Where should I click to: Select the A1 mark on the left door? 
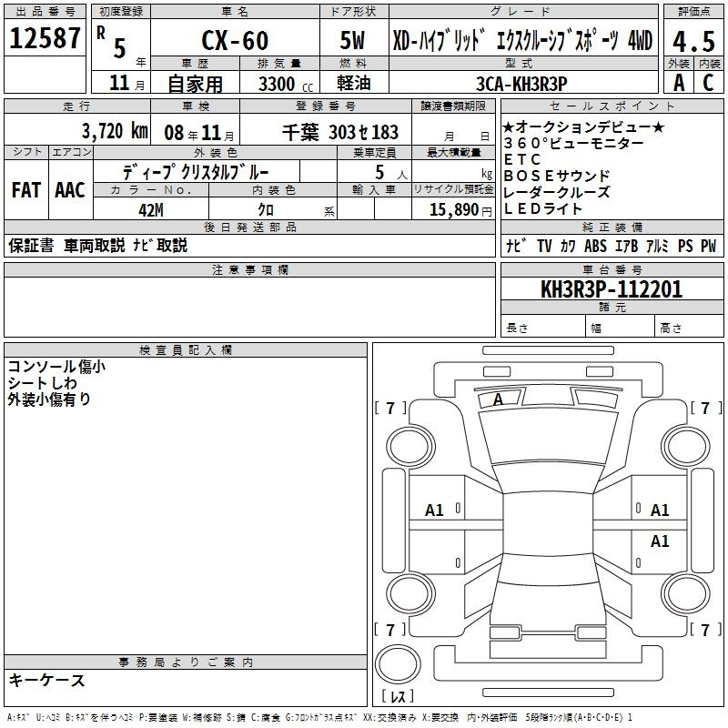[x=435, y=511]
